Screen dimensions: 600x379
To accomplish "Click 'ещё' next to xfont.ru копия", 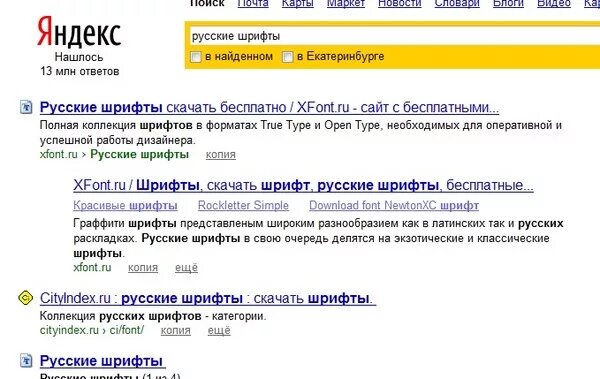I will click(x=186, y=267).
